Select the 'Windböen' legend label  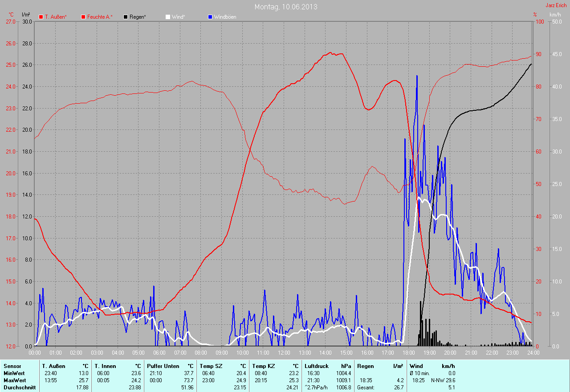(225, 17)
